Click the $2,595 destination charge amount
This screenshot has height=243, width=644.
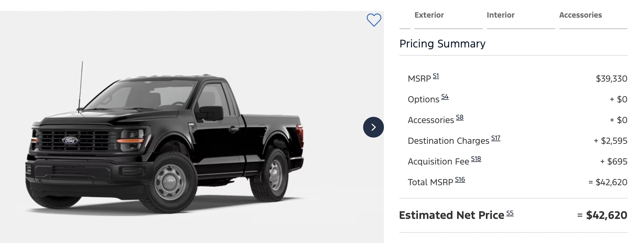tap(614, 141)
